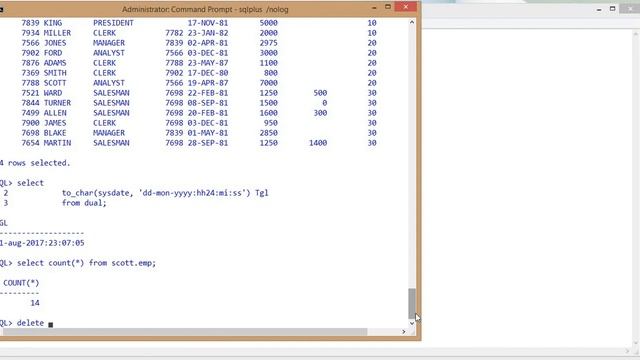
Task: Click the salary 2850
Action: 269,133
